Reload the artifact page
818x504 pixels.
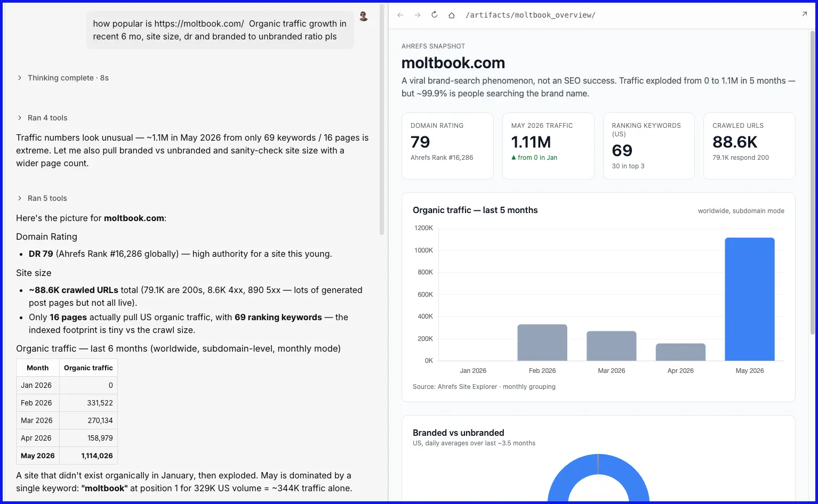[x=435, y=15]
